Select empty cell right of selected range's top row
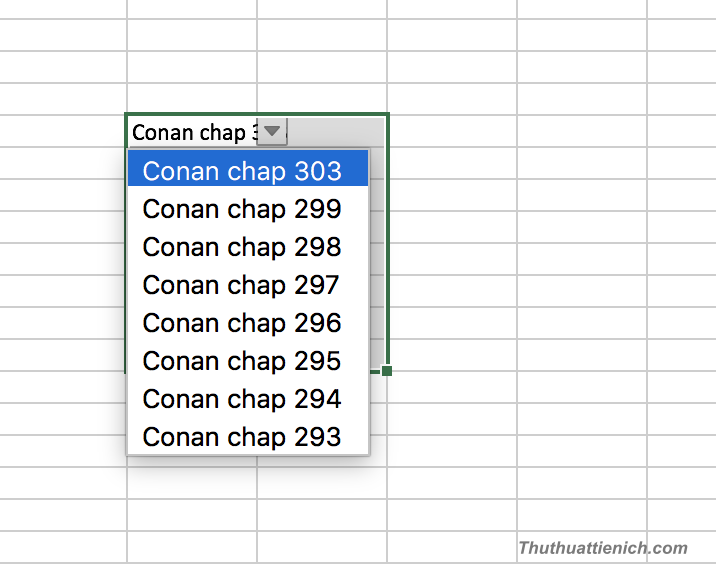This screenshot has width=716, height=564. (x=452, y=131)
